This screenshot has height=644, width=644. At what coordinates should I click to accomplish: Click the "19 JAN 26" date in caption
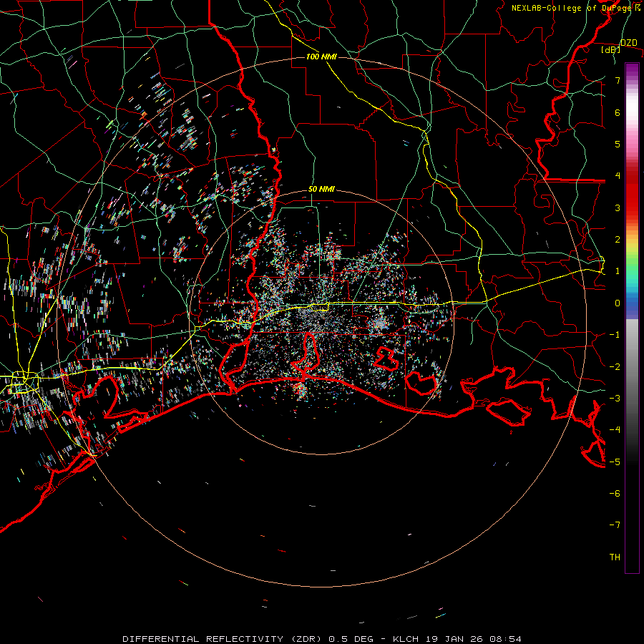click(453, 639)
